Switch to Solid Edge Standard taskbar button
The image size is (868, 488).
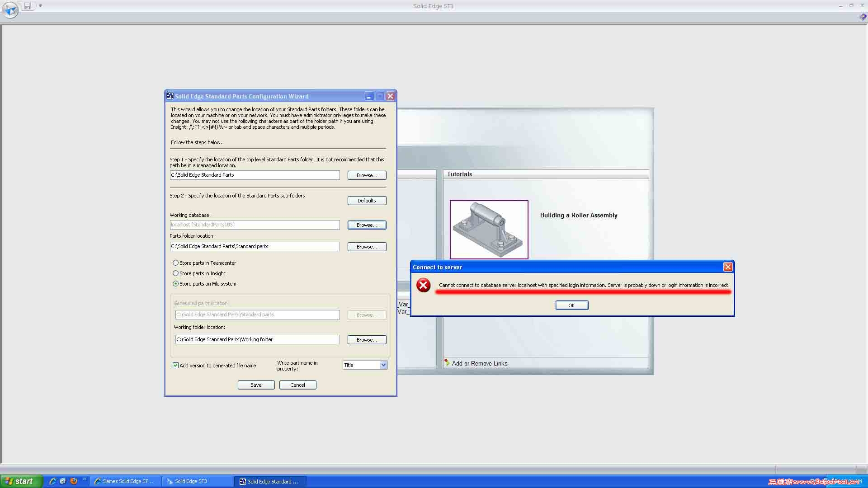pyautogui.click(x=270, y=481)
